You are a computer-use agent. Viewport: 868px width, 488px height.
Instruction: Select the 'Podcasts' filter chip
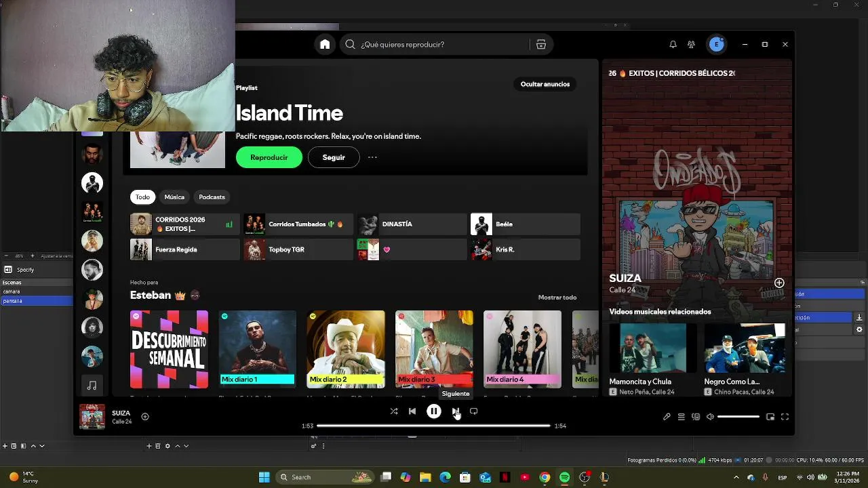click(212, 197)
